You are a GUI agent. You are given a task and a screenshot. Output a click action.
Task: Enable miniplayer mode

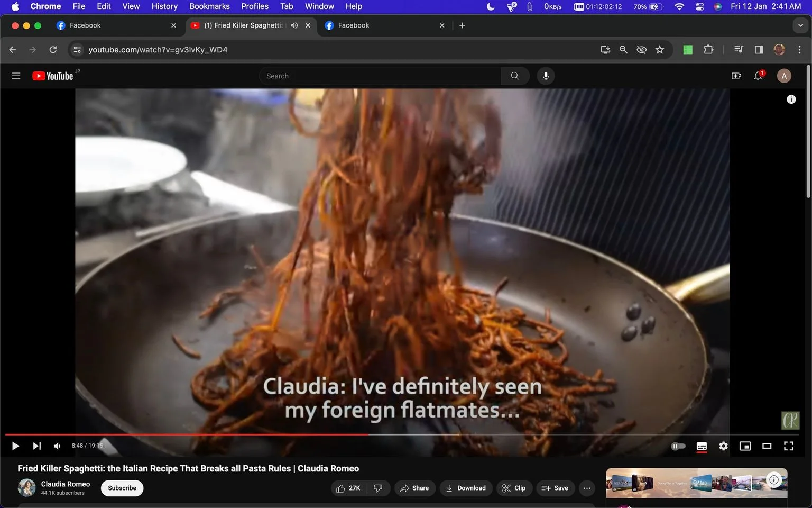pos(745,446)
